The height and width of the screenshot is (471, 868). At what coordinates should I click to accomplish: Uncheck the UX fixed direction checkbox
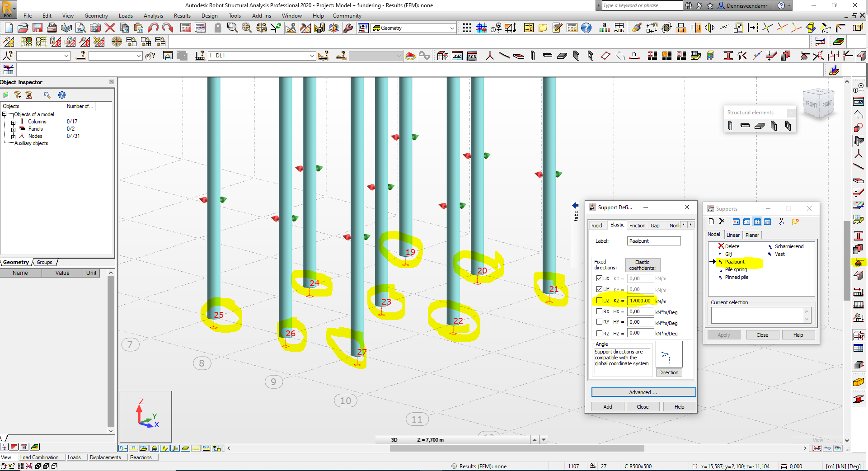pos(600,278)
